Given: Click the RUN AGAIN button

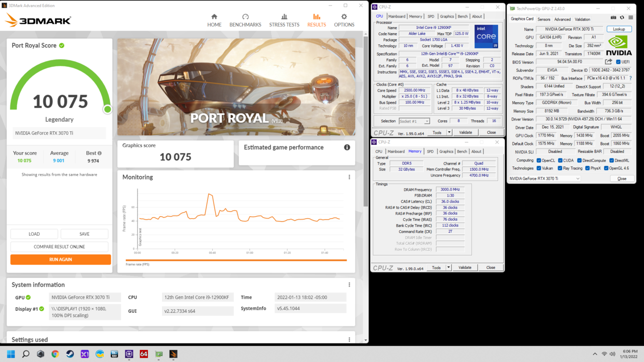Looking at the screenshot, I should pos(60,259).
